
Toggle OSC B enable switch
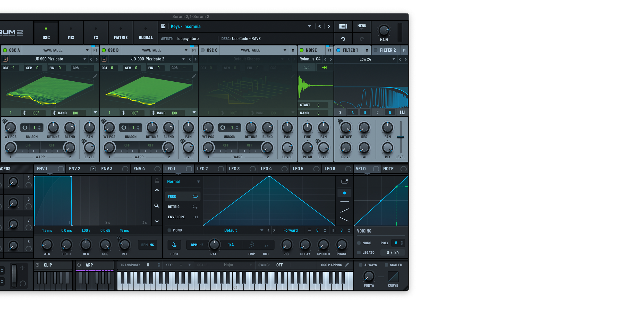pyautogui.click(x=104, y=50)
